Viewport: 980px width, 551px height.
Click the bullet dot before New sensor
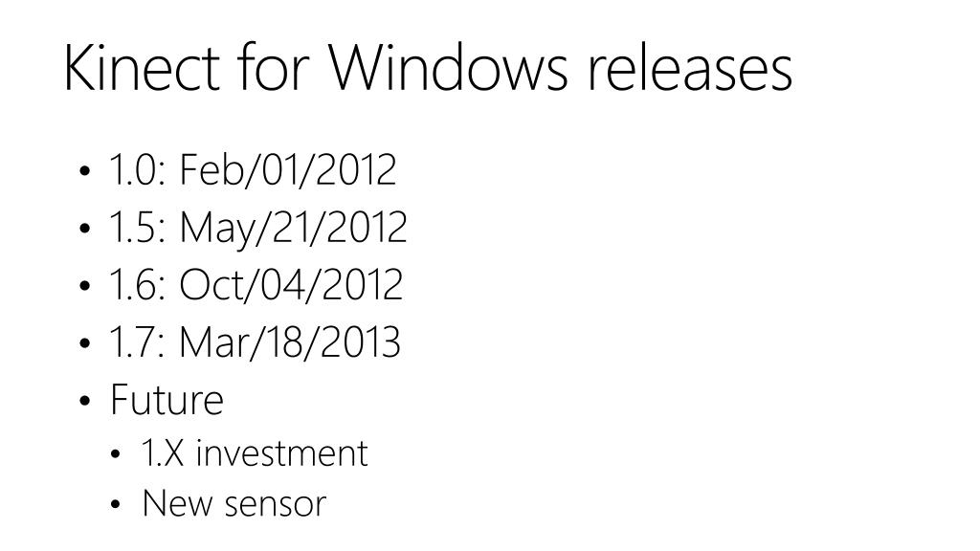pyautogui.click(x=115, y=504)
